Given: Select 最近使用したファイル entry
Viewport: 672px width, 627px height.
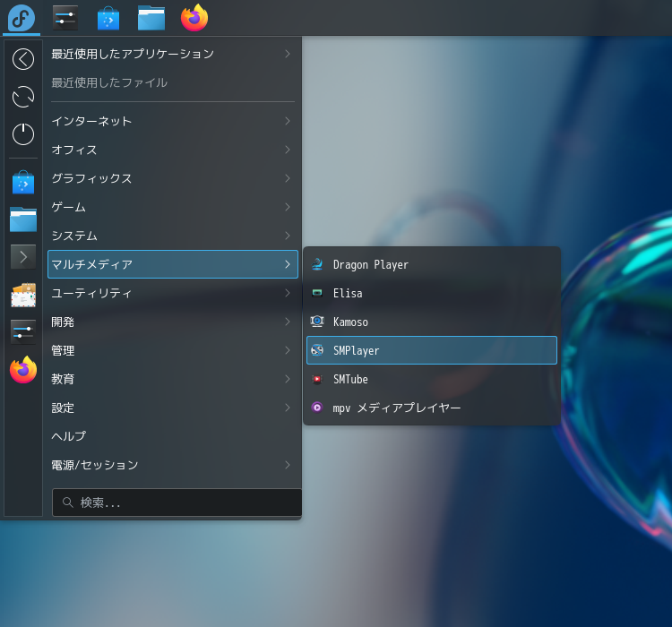Looking at the screenshot, I should click(173, 82).
